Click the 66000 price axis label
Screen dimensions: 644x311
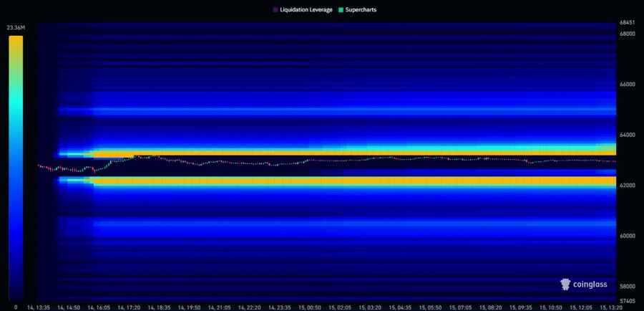pos(626,84)
